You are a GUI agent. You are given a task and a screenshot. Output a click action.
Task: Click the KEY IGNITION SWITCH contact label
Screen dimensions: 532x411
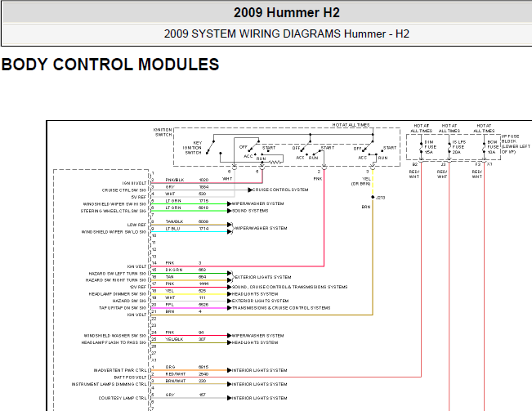[192, 148]
